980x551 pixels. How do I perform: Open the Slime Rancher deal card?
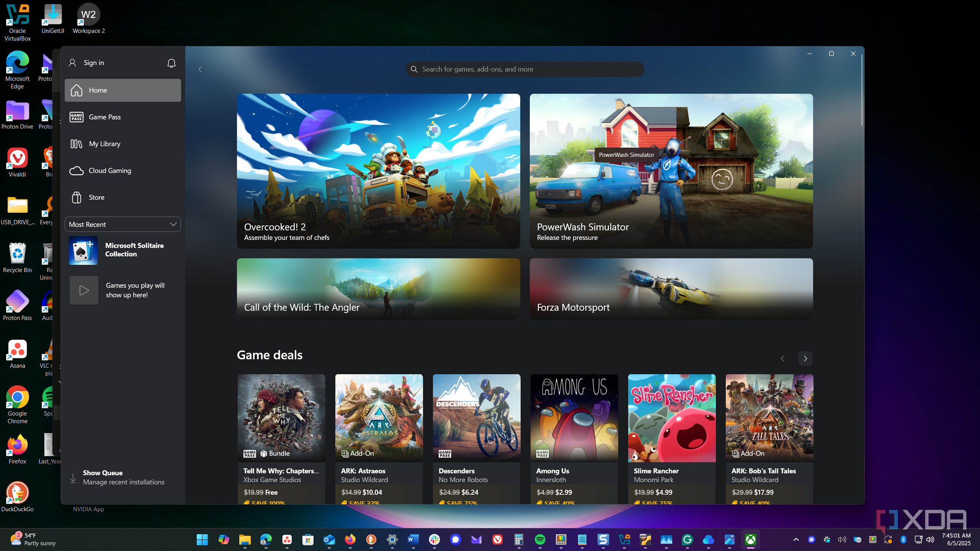(x=671, y=439)
